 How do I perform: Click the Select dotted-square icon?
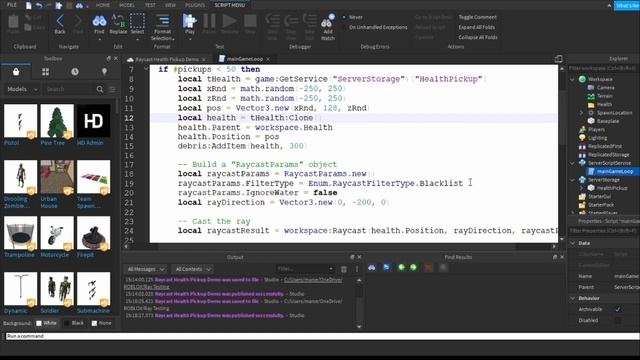tap(137, 21)
